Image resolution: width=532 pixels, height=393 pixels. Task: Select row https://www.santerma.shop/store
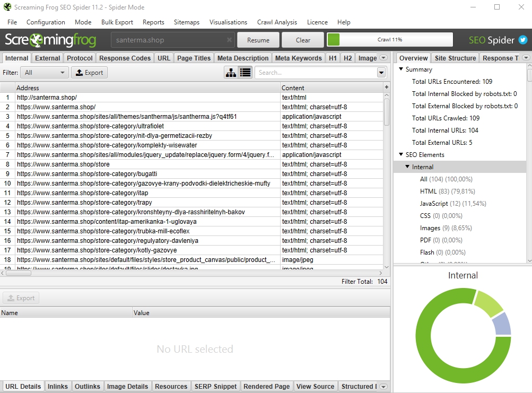(191, 164)
